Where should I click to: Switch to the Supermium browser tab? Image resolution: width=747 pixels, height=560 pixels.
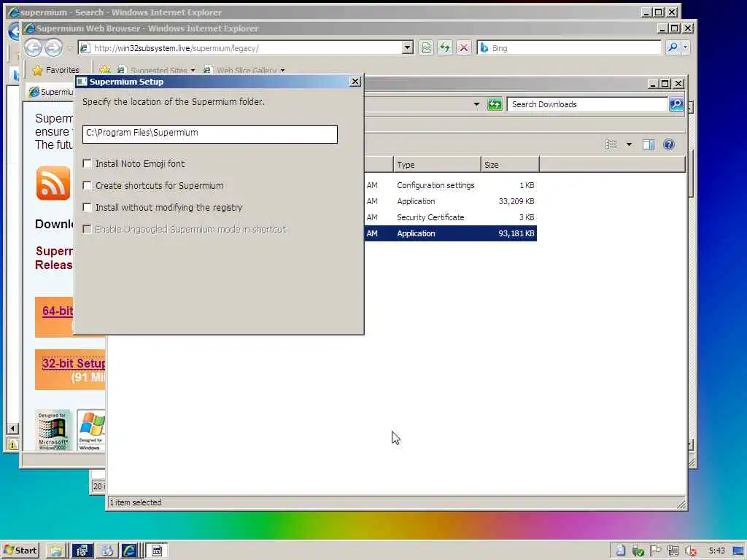[50, 91]
